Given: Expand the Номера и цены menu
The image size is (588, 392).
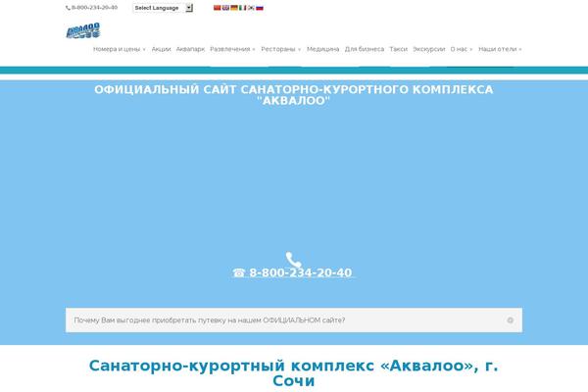Looking at the screenshot, I should coord(119,49).
